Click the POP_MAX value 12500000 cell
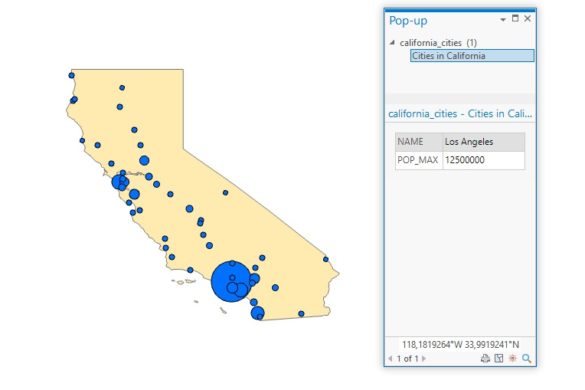This screenshot has height=390, width=585. [484, 160]
